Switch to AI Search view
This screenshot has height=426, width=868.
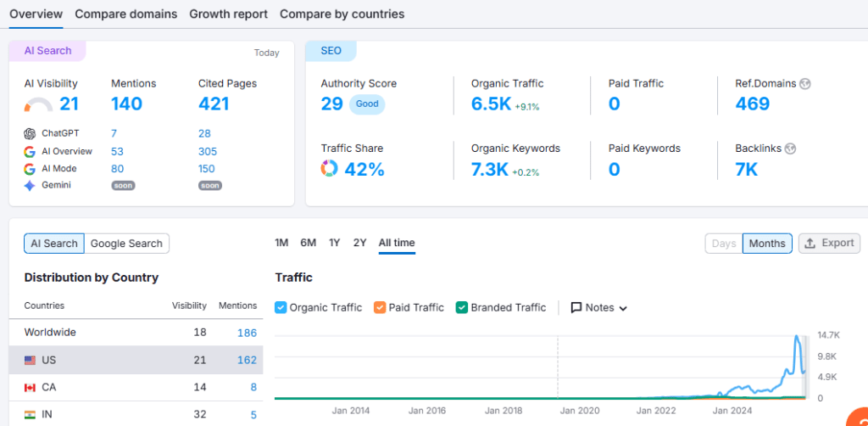pos(54,244)
